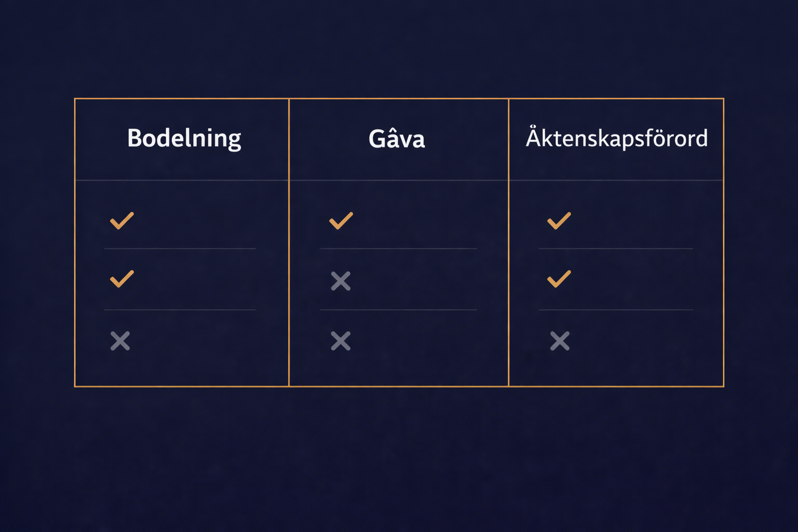Image resolution: width=798 pixels, height=532 pixels.
Task: Select the checkmark in the Gåva column
Action: coord(341,221)
